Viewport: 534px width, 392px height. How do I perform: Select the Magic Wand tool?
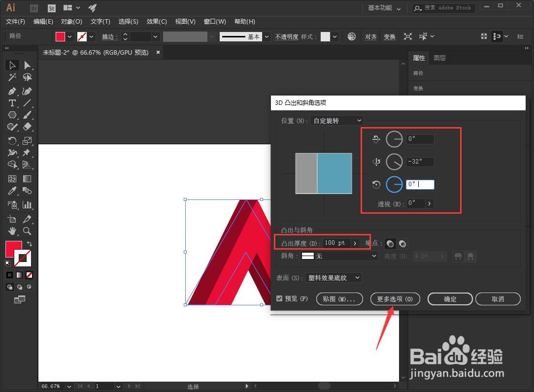(x=12, y=77)
